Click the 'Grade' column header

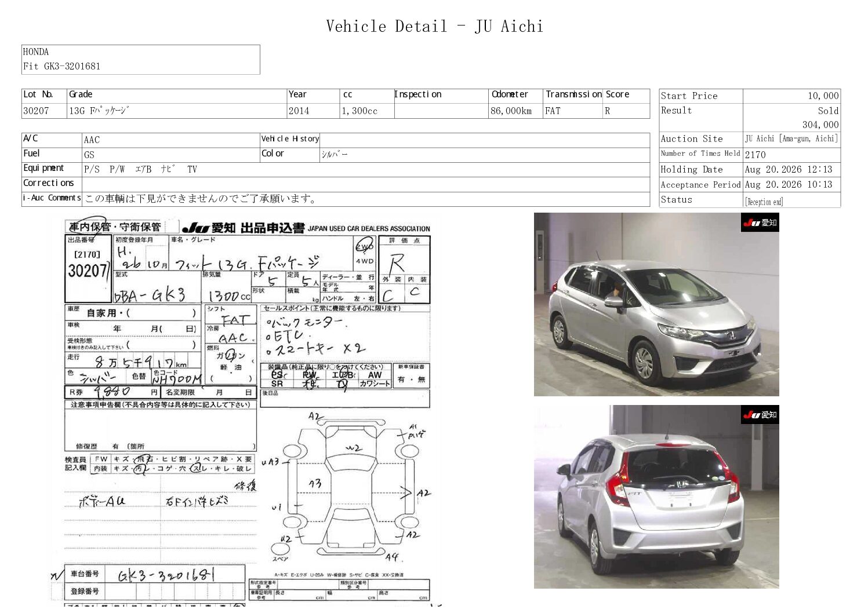pyautogui.click(x=81, y=94)
